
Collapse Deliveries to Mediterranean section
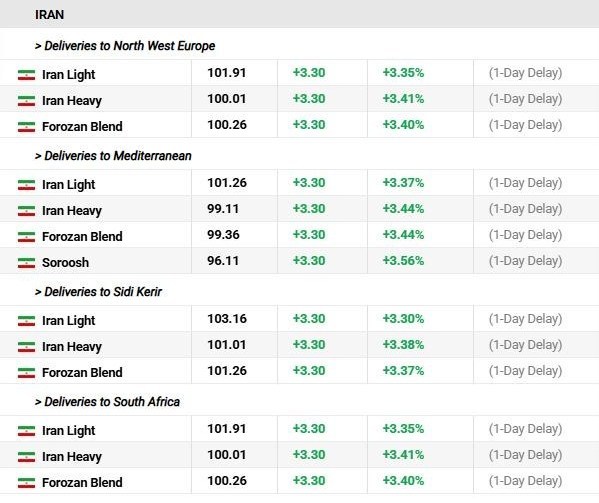coord(113,156)
